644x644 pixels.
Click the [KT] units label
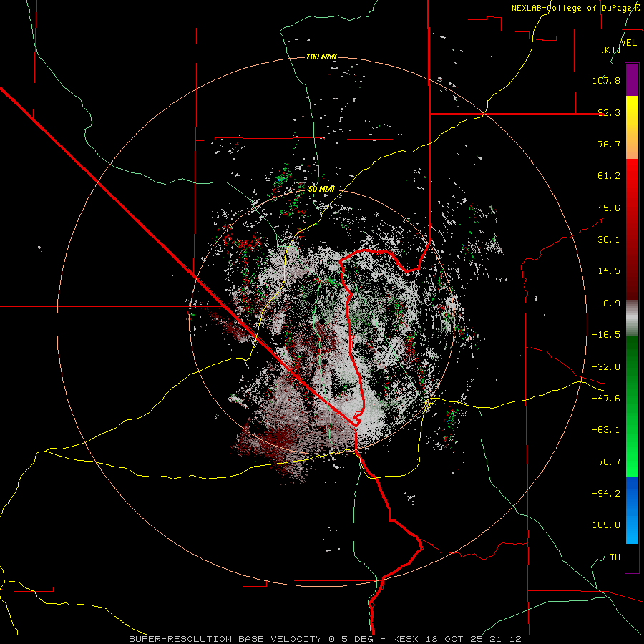(x=611, y=49)
